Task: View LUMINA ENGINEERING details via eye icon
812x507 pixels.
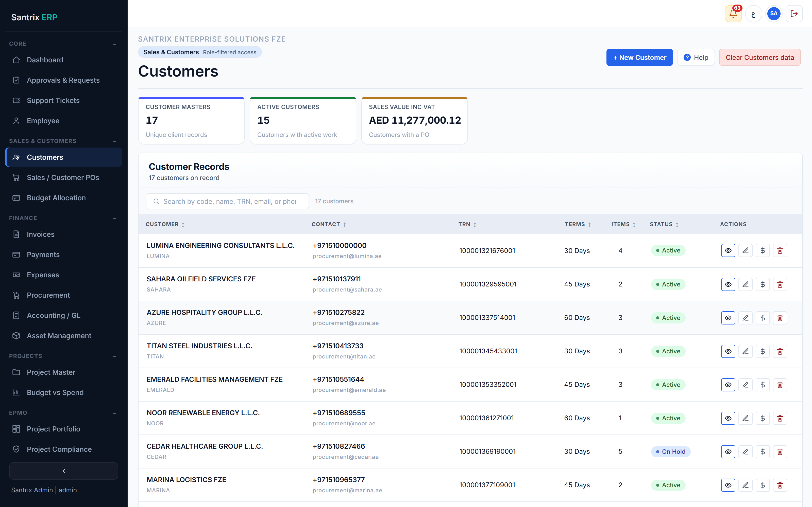Action: coord(728,250)
